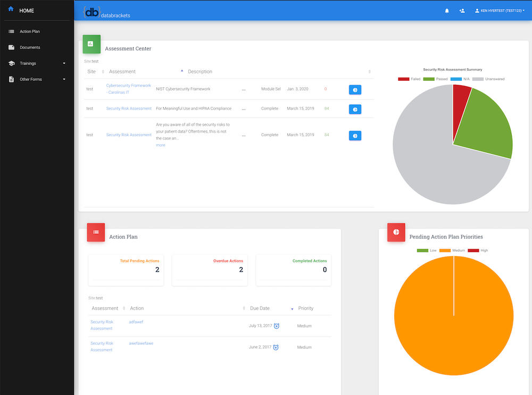Click the green Assessment Center chart icon
Viewport: 532px width, 395px height.
pyautogui.click(x=91, y=44)
